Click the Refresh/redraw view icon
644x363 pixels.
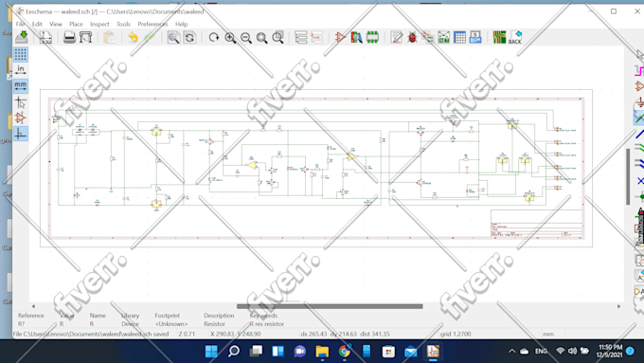point(214,37)
